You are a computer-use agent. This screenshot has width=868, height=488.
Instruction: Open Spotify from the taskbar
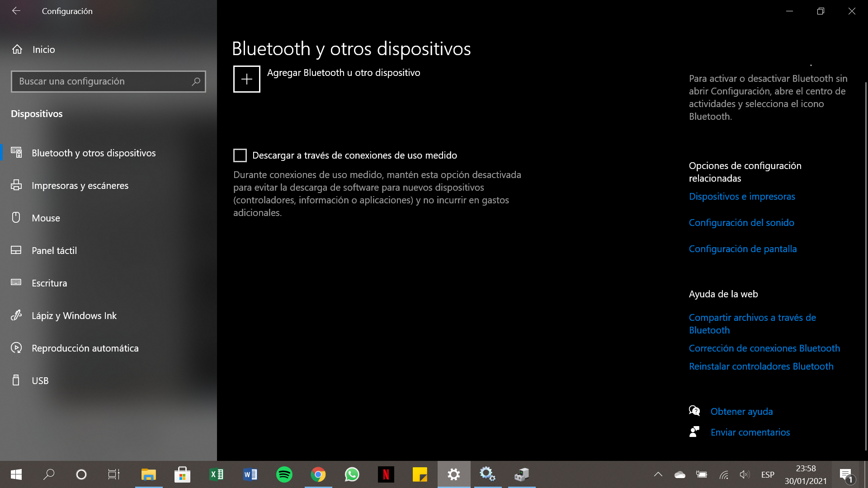pos(284,474)
